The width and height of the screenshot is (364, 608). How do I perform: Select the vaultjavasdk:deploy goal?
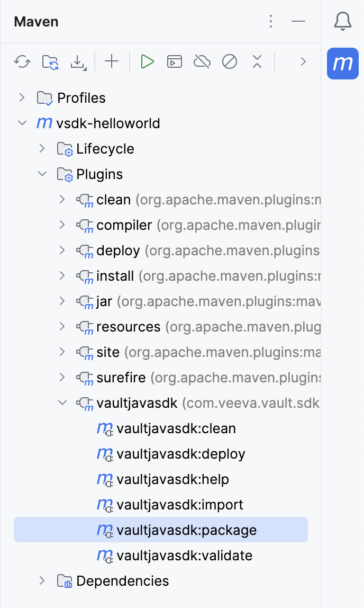pyautogui.click(x=183, y=453)
